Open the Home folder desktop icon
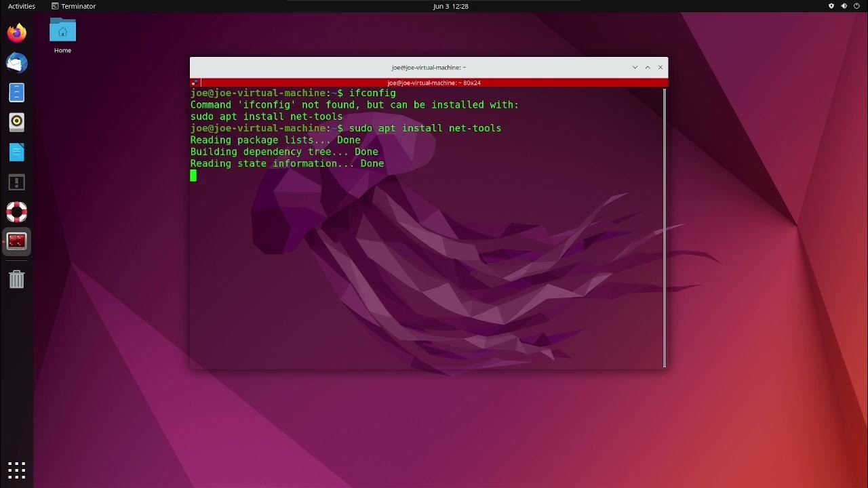The width and height of the screenshot is (868, 488). click(62, 36)
